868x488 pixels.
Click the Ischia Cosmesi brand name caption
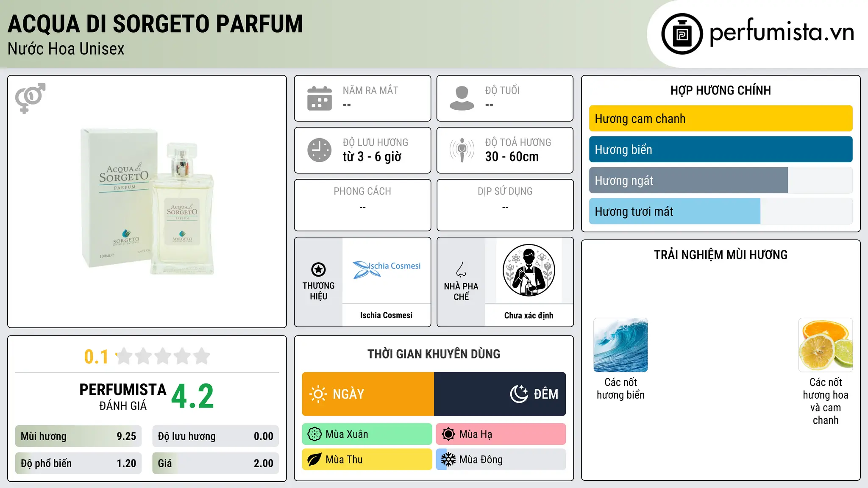coord(386,315)
